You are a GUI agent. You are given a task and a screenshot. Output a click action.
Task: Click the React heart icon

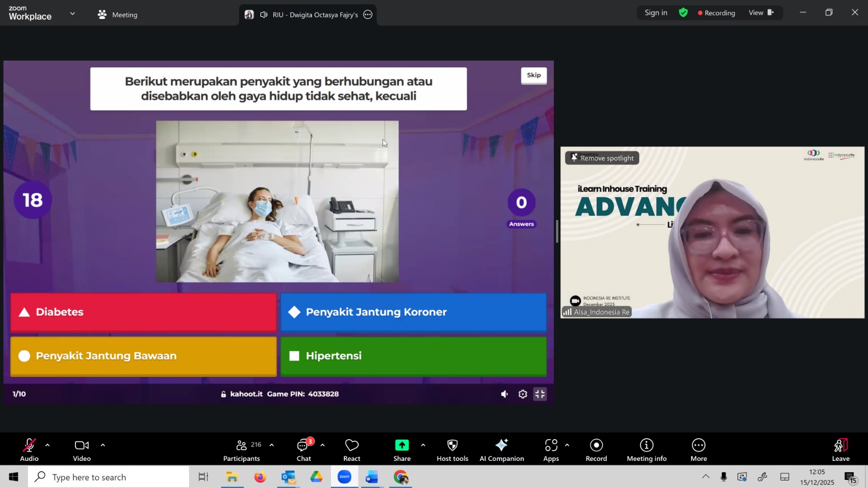(x=352, y=450)
